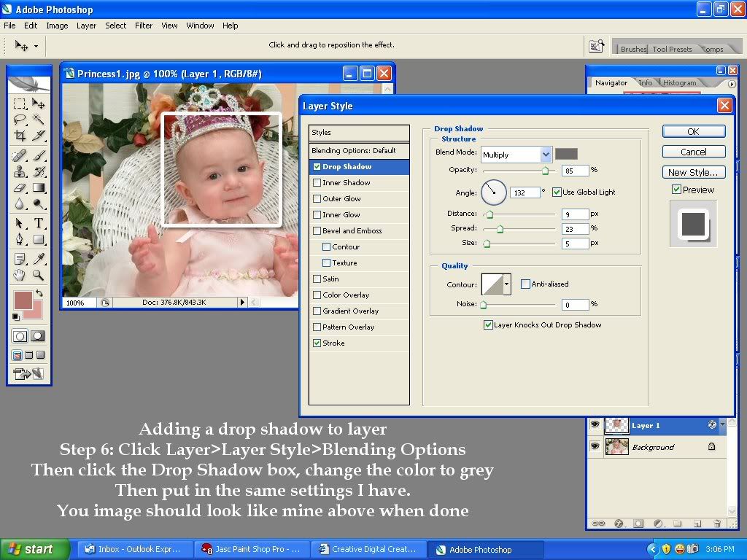Expand the Contour picker arrow
The image size is (747, 560).
tap(506, 284)
